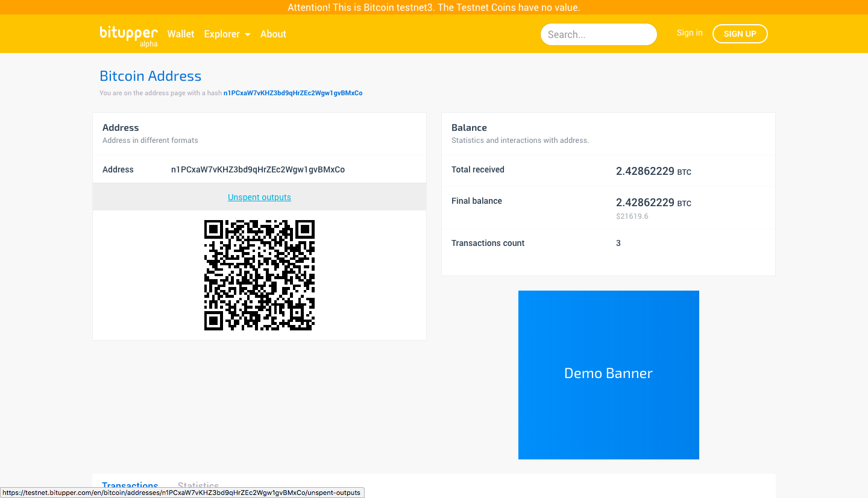Click the SIGN UP button
868x498 pixels.
click(740, 34)
